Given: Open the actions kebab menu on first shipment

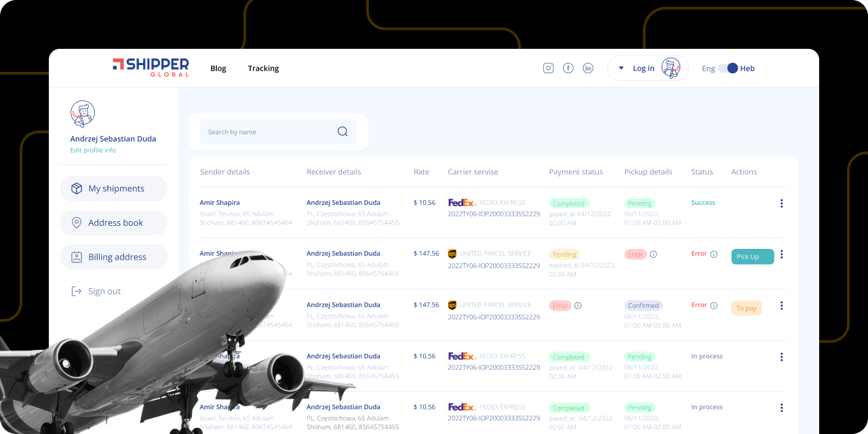Looking at the screenshot, I should tap(781, 203).
